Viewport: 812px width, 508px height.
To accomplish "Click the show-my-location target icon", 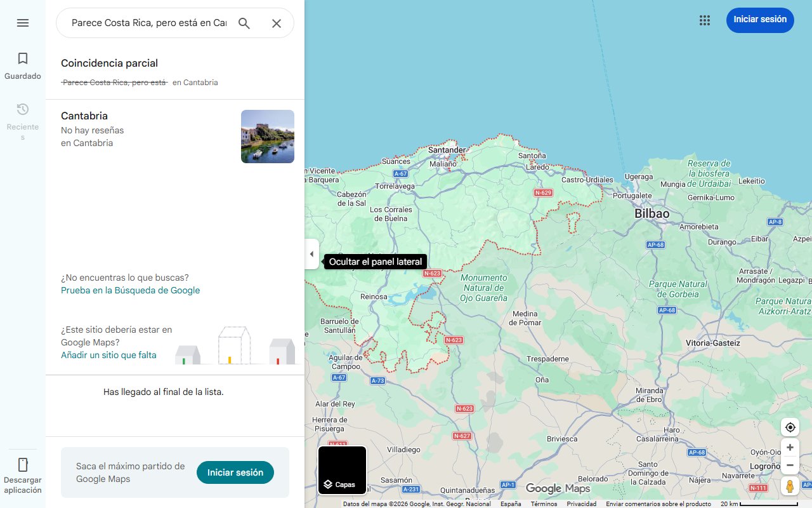I will 790,427.
